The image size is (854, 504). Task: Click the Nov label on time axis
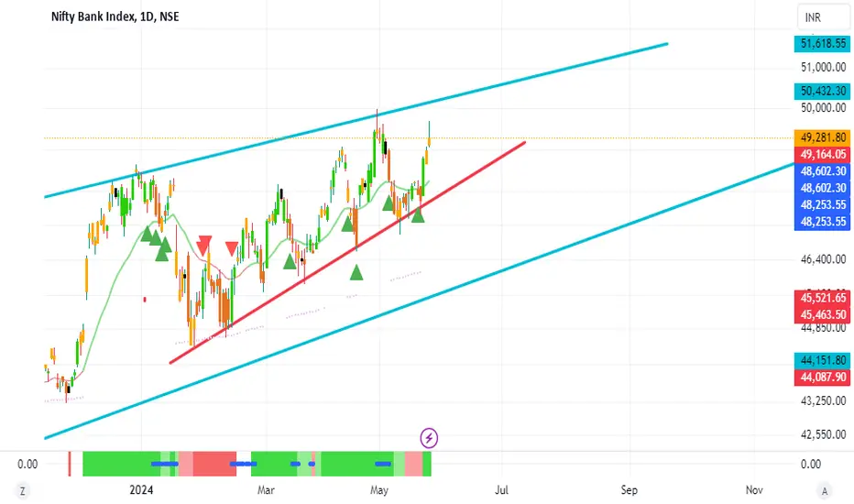754,490
